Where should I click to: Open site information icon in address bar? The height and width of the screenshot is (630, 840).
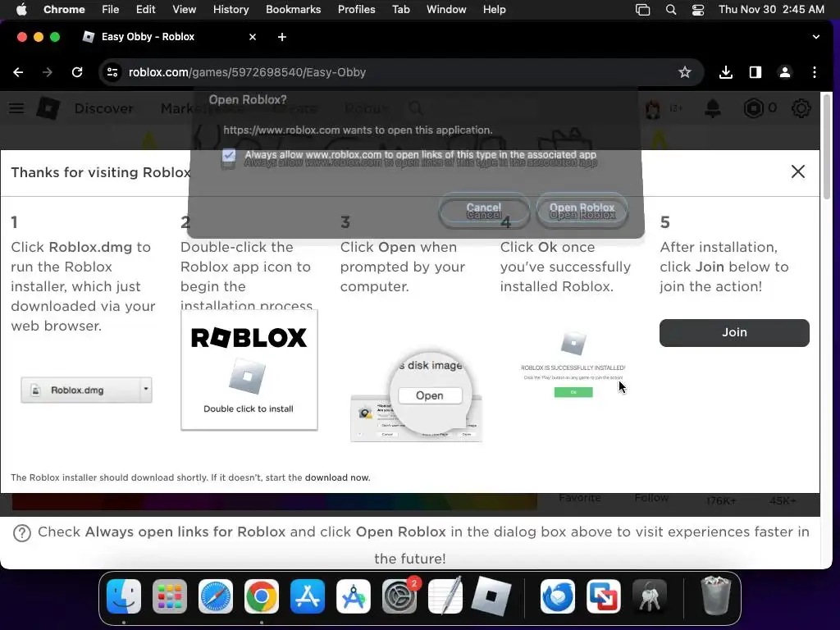point(112,72)
